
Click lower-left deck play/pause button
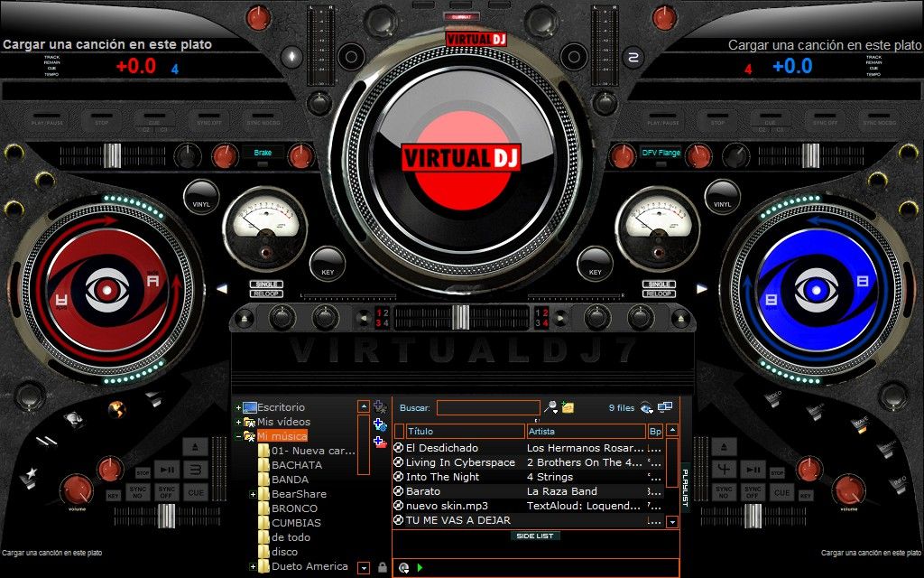point(167,470)
